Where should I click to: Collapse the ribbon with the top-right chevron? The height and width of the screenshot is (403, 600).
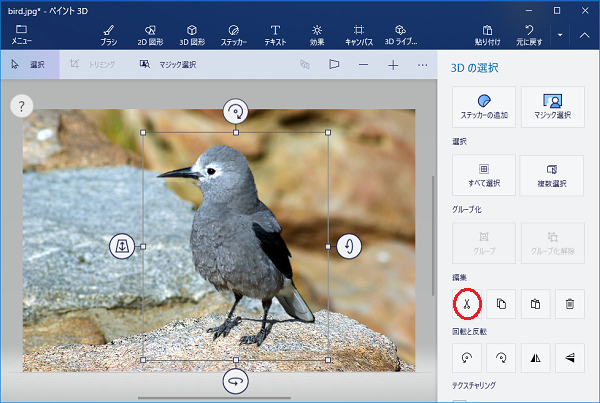(x=584, y=35)
